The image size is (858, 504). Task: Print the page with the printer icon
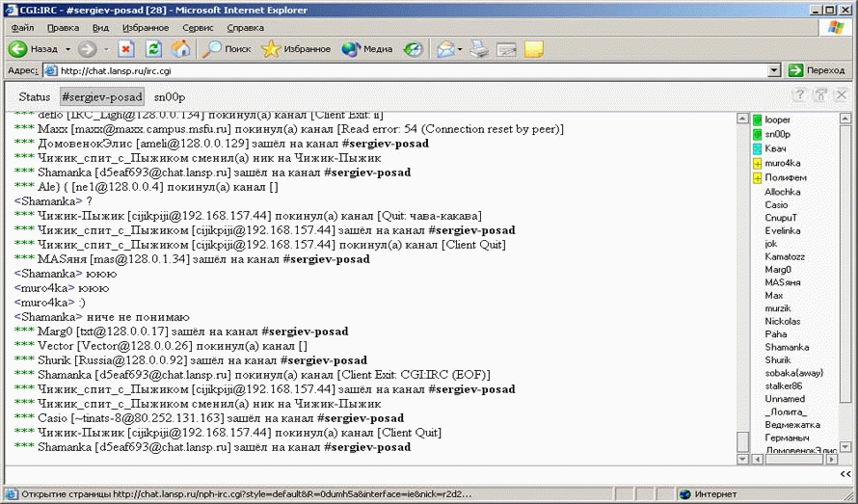click(479, 49)
